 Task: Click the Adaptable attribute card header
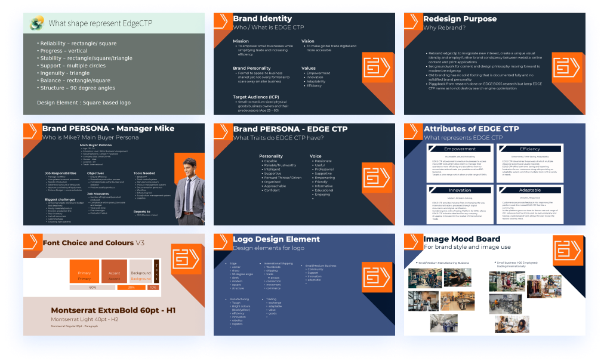[x=530, y=190]
